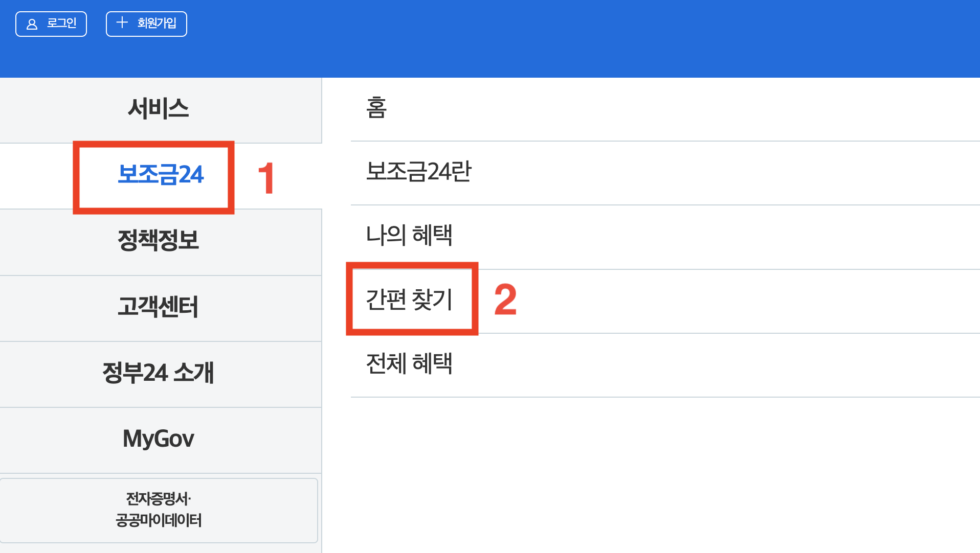
Task: Open the MyGov menu item
Action: pos(159,439)
